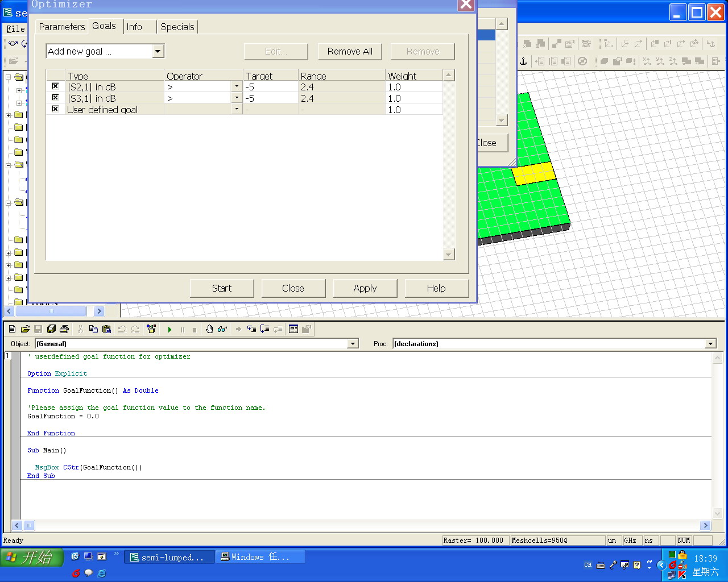Click the Pause macro button
728x582 pixels.
182,329
